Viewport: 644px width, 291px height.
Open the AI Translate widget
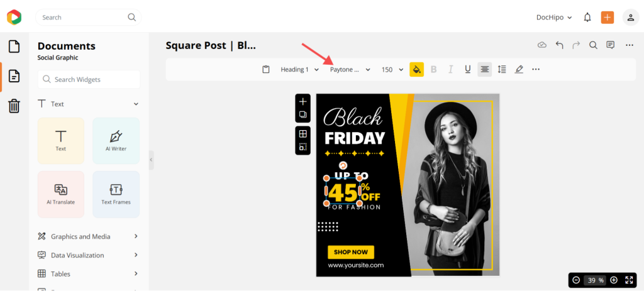61,194
